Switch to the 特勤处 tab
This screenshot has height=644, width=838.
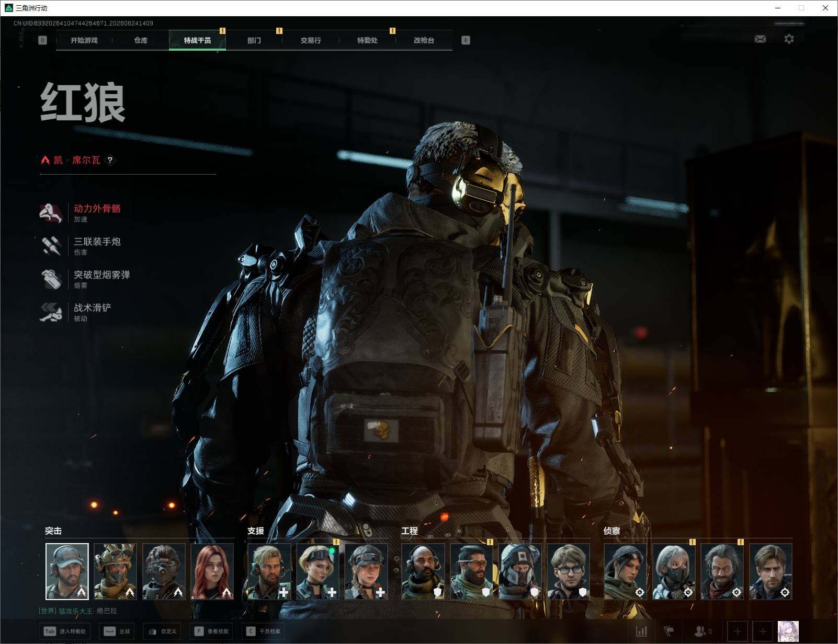pyautogui.click(x=367, y=40)
